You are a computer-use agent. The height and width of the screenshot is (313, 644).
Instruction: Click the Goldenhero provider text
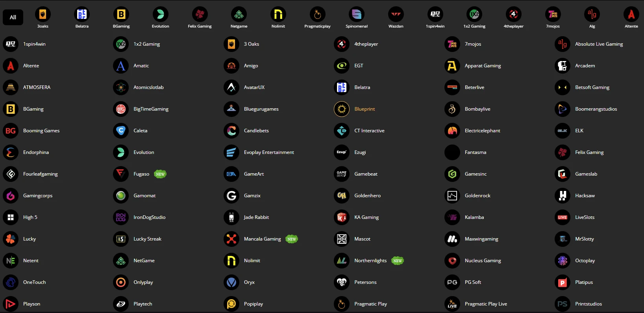click(367, 196)
